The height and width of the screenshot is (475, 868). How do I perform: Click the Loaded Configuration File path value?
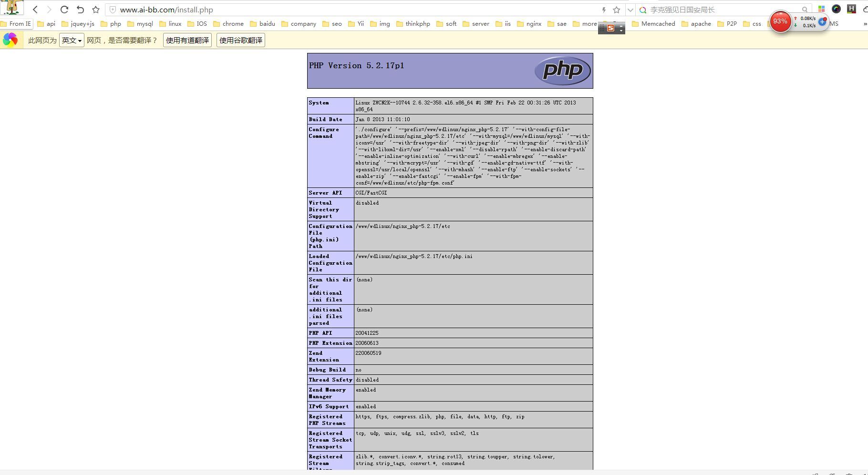414,256
